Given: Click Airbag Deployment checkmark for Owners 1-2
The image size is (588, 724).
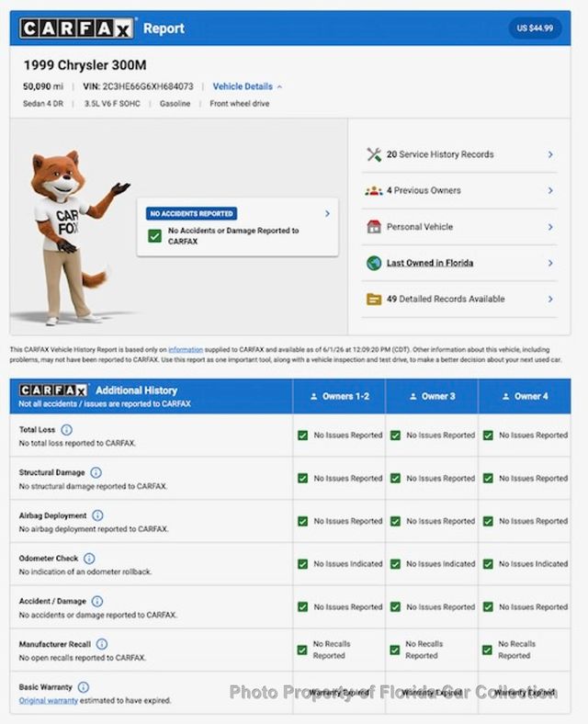Looking at the screenshot, I should pos(303,521).
